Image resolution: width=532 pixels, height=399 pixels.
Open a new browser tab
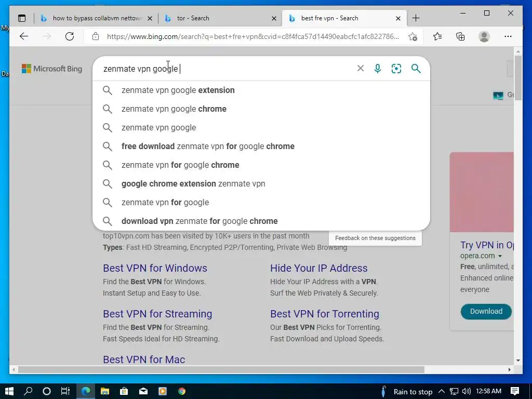click(416, 18)
